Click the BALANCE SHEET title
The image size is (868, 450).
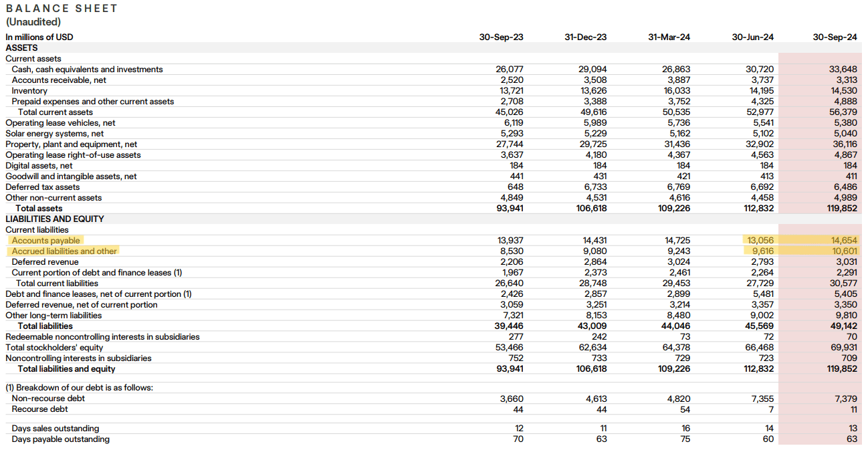click(62, 9)
